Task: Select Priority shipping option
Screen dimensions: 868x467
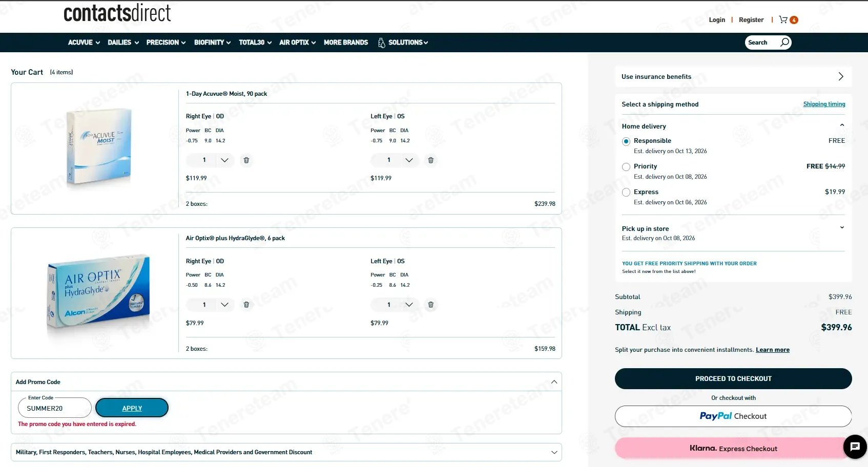Action: point(626,167)
